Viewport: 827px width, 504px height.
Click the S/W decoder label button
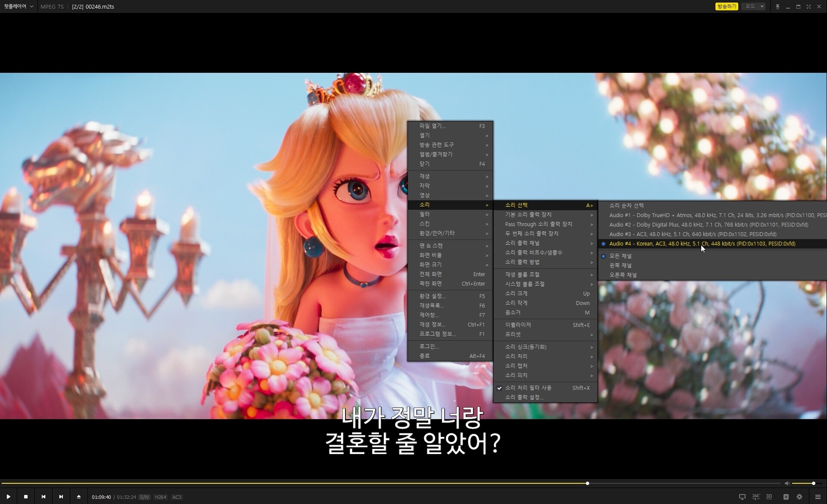(144, 497)
